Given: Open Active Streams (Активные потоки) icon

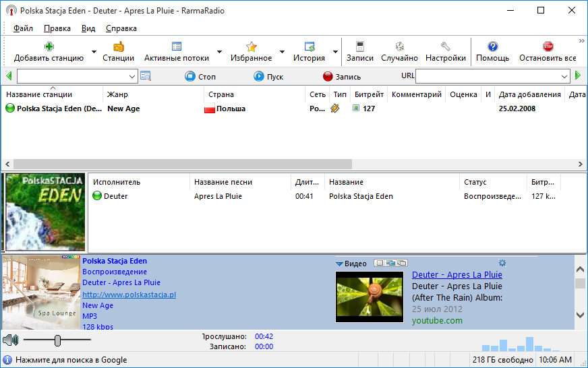Looking at the screenshot, I should coord(177,47).
